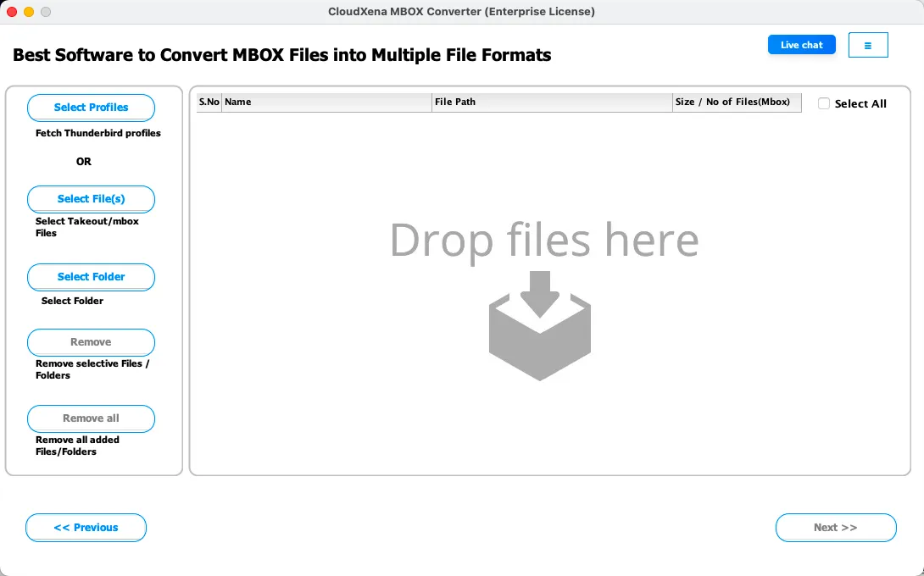The height and width of the screenshot is (576, 924).
Task: Click the 'Drop files here' text
Action: (543, 241)
